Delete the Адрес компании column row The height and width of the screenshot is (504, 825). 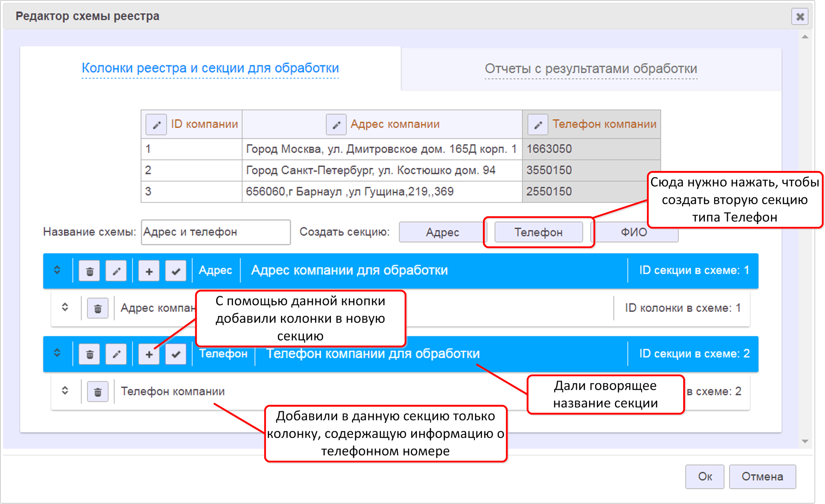(x=98, y=308)
